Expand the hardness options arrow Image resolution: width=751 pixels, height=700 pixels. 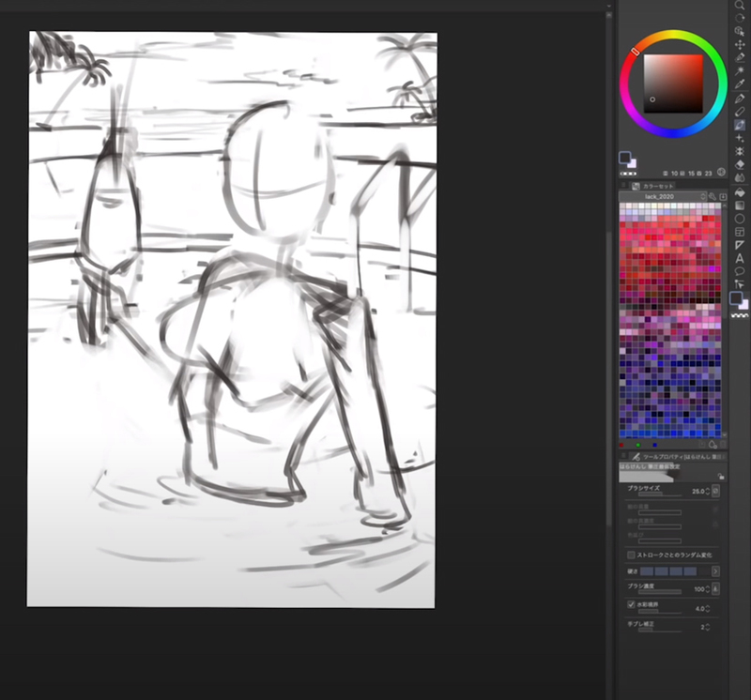pos(715,571)
